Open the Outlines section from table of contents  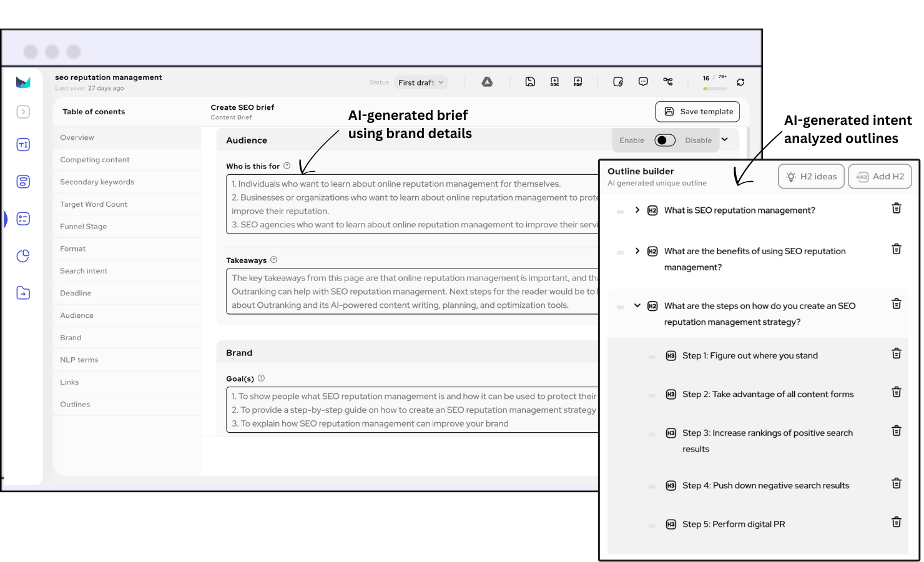pyautogui.click(x=75, y=404)
